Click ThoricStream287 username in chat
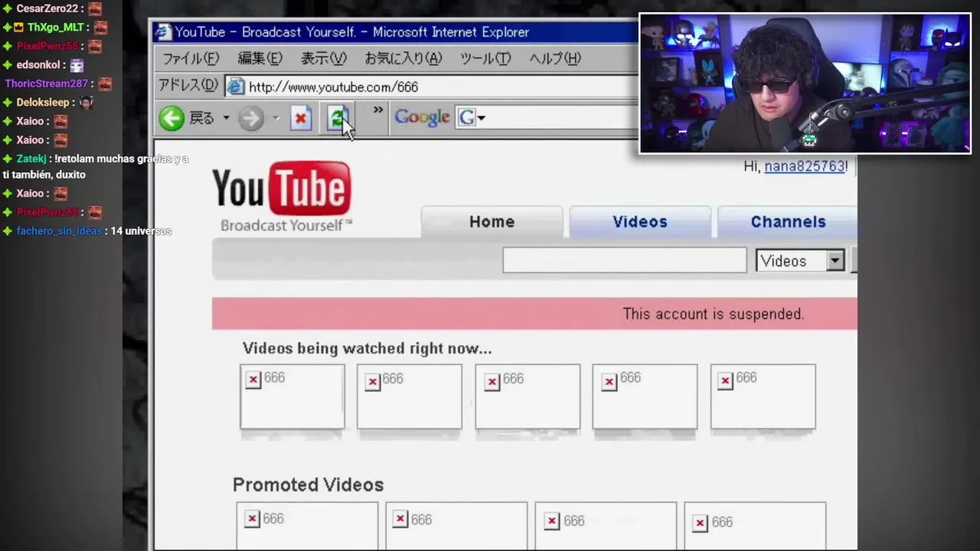The height and width of the screenshot is (551, 980). coord(47,83)
